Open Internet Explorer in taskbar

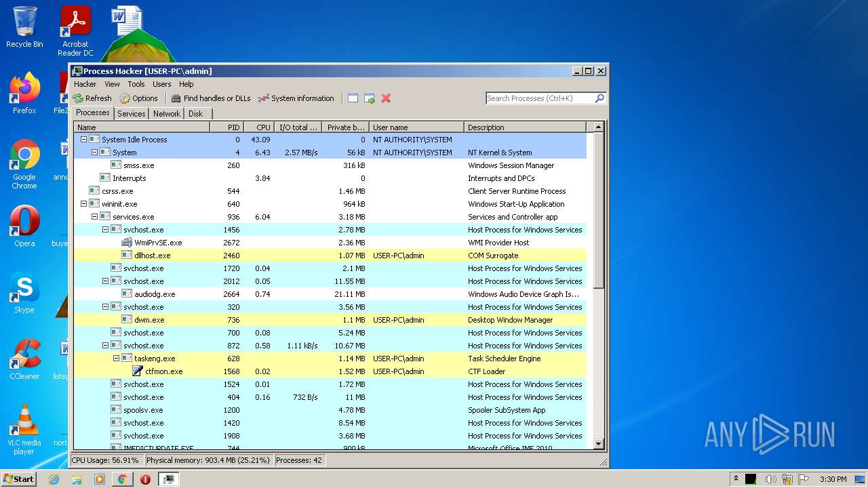54,479
